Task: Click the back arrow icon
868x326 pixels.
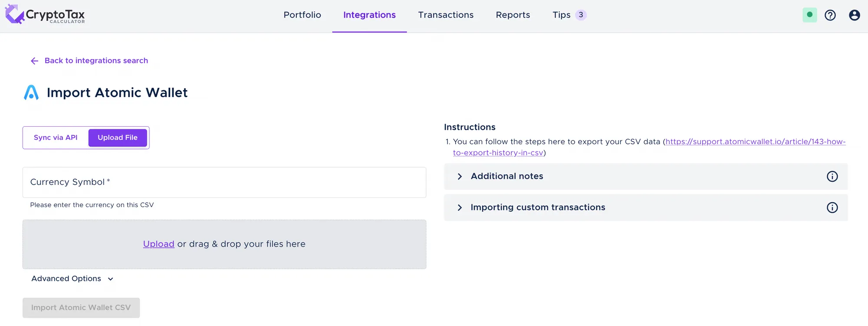Action: [35, 61]
